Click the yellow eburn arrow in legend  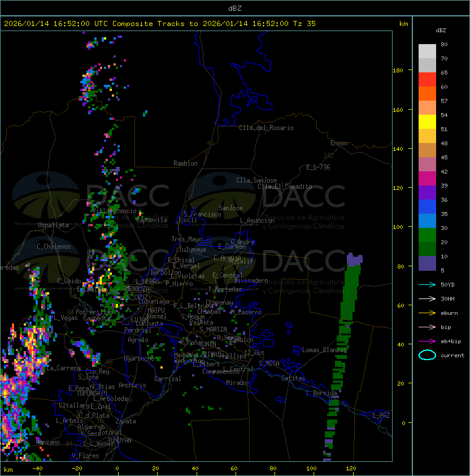427,313
